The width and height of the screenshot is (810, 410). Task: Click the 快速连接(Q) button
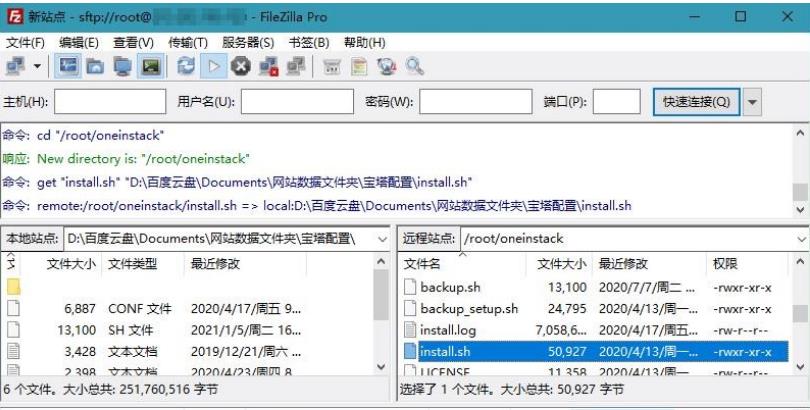tap(696, 101)
